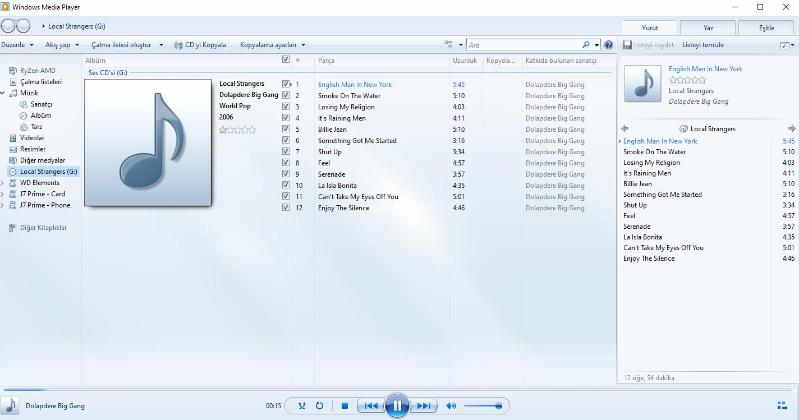Open the Akış yap dropdown menu
The height and width of the screenshot is (420, 799).
coord(62,45)
